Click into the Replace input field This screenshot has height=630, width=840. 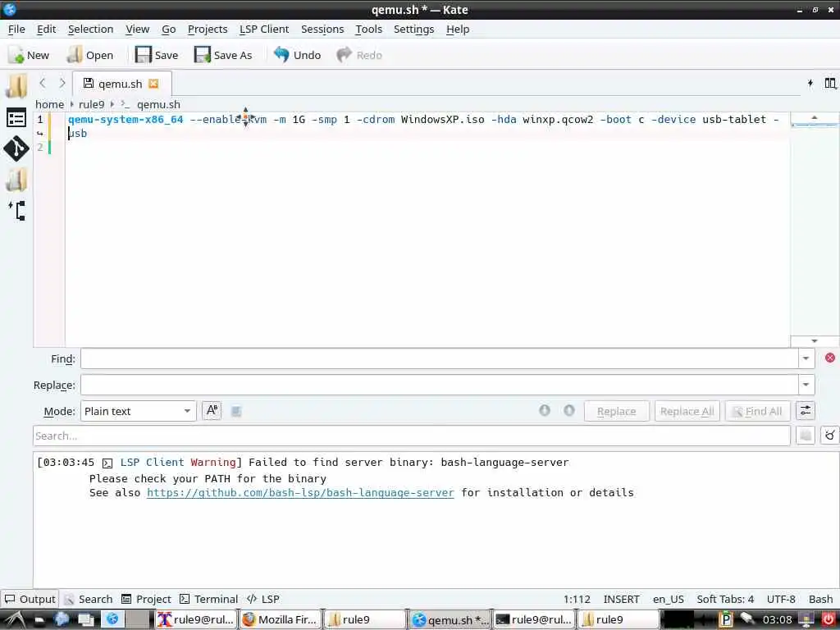coord(440,385)
